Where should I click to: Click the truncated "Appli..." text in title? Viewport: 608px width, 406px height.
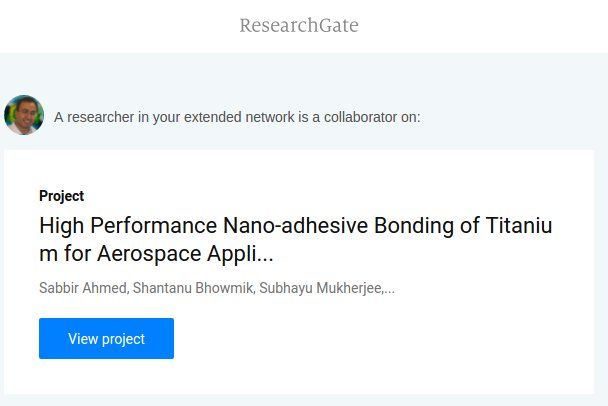tap(239, 254)
